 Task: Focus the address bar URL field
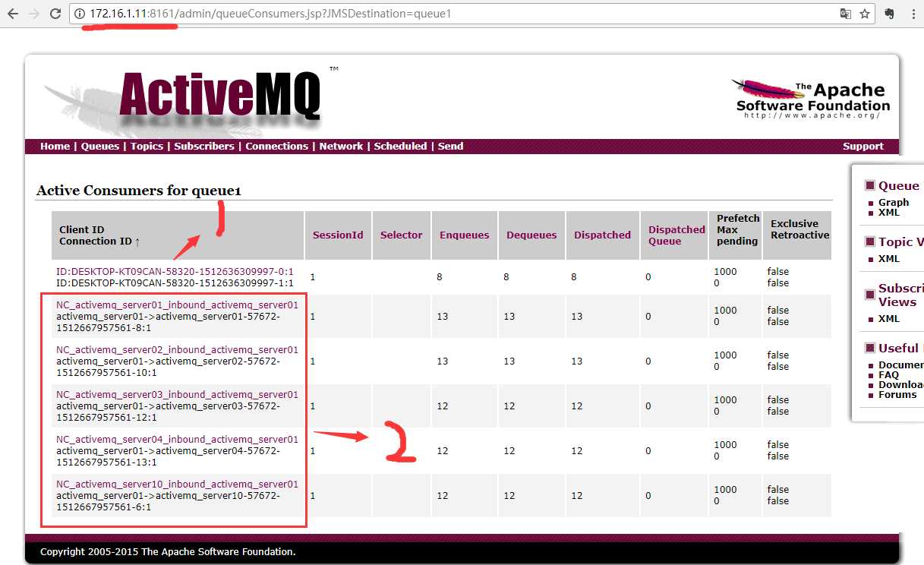click(456, 14)
